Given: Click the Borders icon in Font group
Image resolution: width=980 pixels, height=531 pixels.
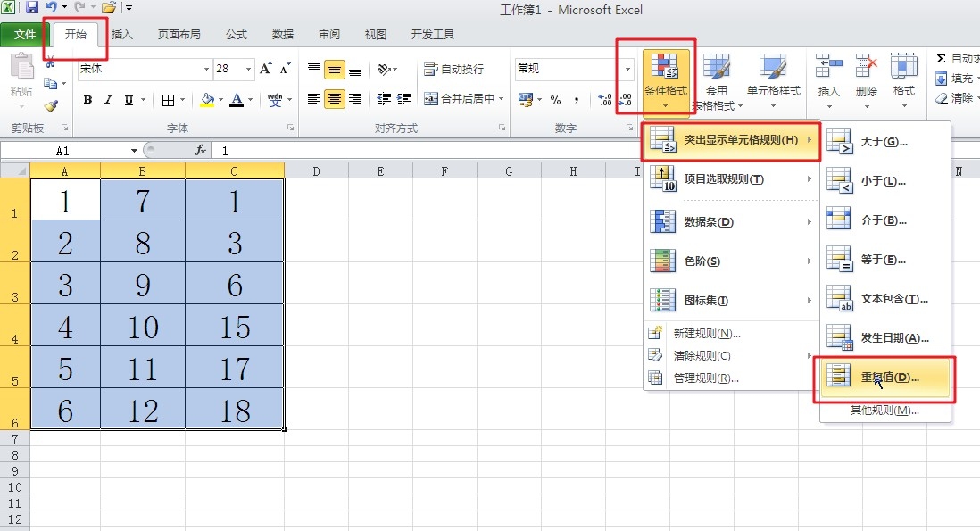Looking at the screenshot, I should [168, 99].
